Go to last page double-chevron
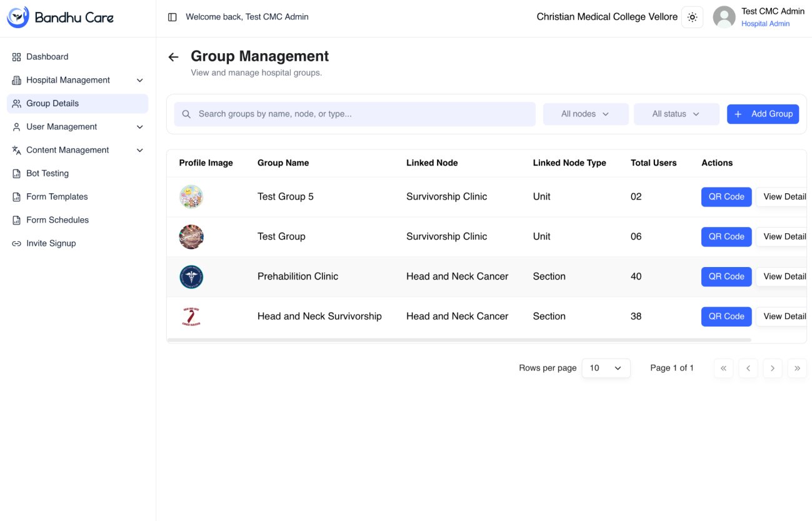 pyautogui.click(x=797, y=368)
